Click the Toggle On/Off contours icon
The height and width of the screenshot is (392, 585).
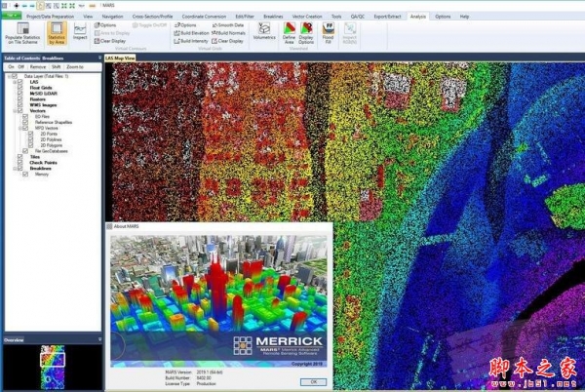point(136,25)
